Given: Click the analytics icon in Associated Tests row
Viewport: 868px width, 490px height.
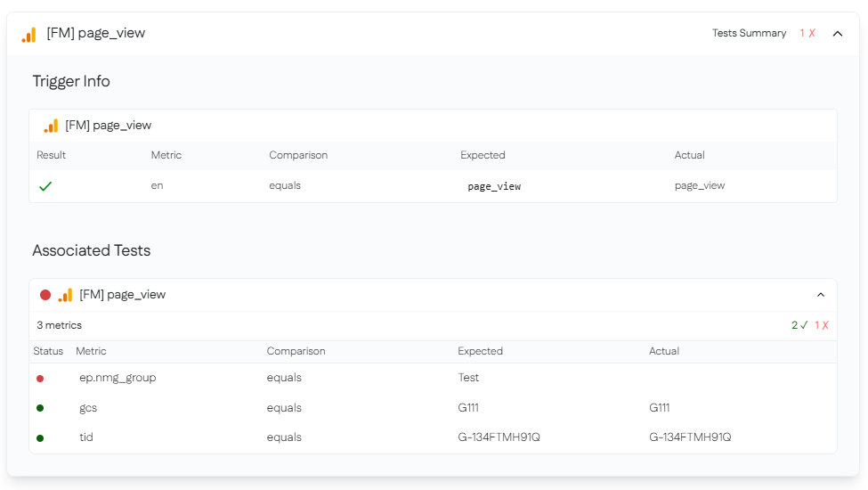Looking at the screenshot, I should tap(65, 295).
